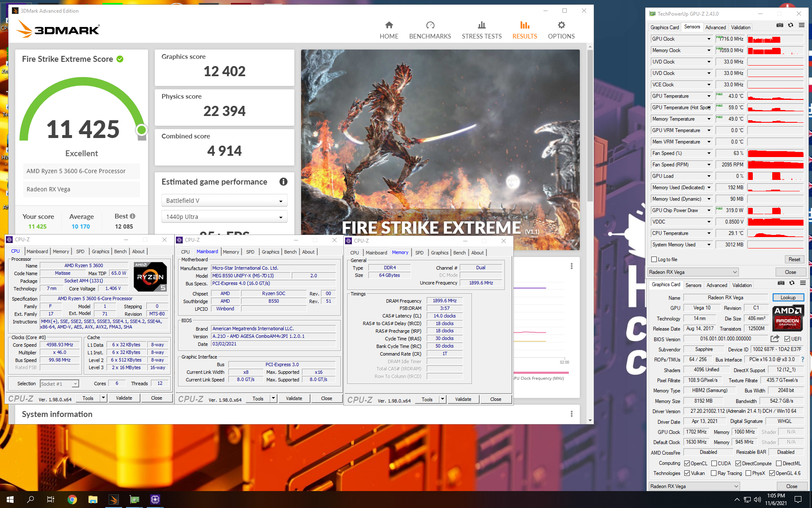Open 3DMark Benchmarks section
The width and height of the screenshot is (812, 508).
point(430,30)
